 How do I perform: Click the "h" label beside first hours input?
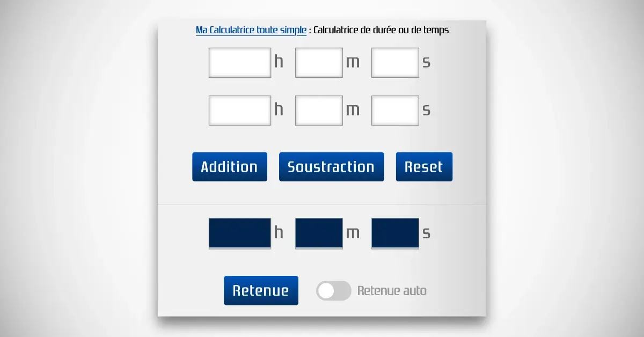click(x=279, y=62)
